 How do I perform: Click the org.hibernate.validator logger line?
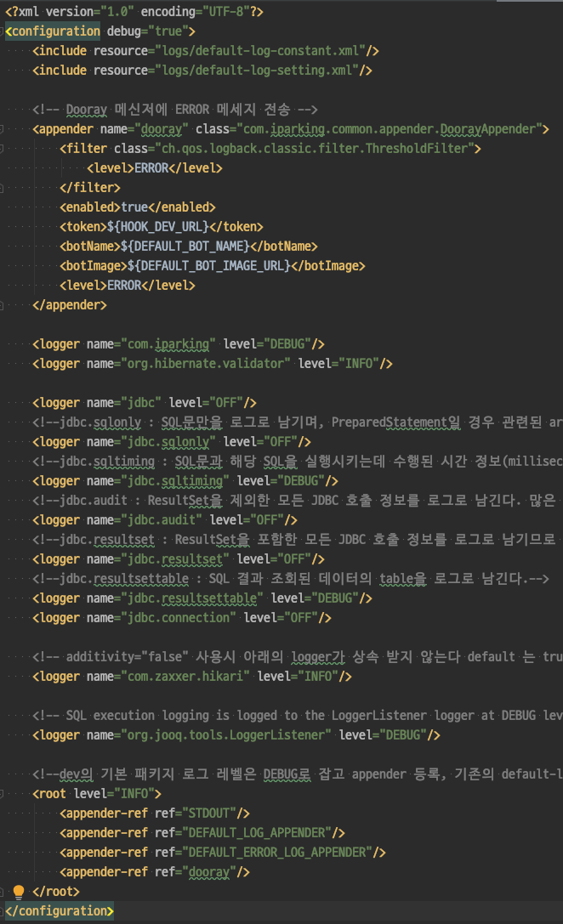tap(213, 364)
